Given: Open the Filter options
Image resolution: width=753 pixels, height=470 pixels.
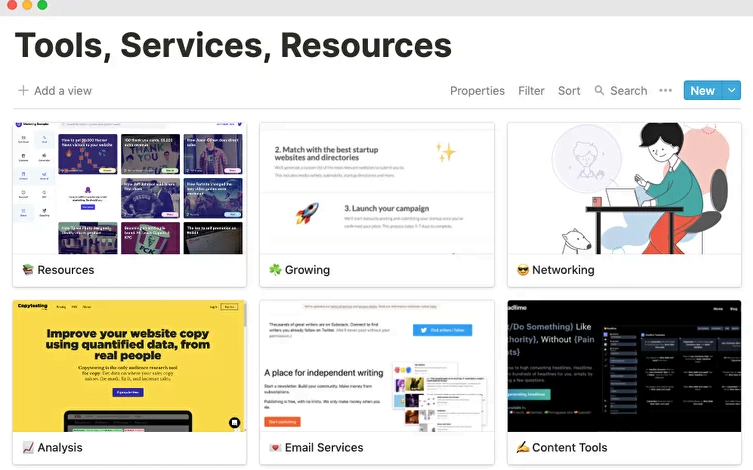Looking at the screenshot, I should (x=531, y=90).
